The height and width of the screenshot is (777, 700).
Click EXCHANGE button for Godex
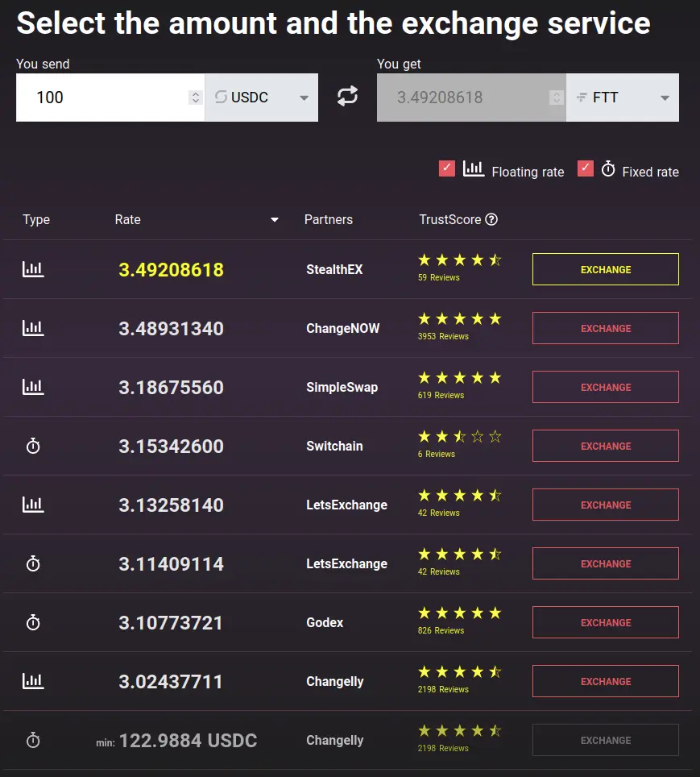(606, 622)
